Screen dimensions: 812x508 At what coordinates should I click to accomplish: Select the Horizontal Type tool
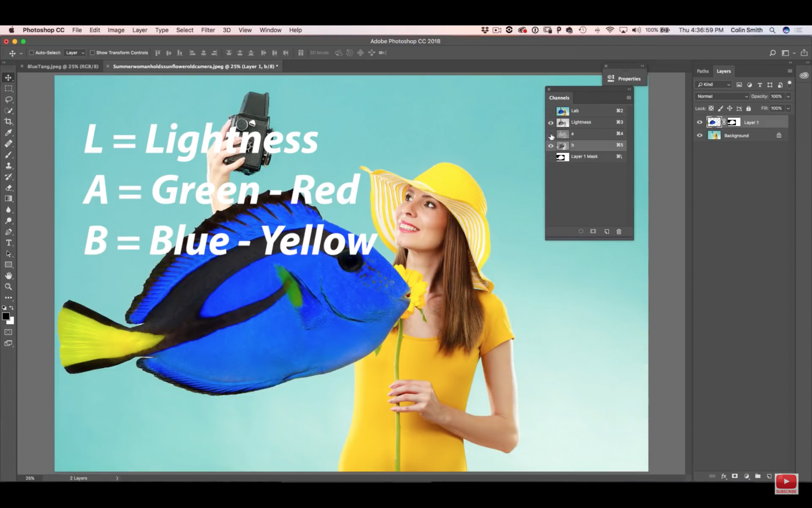point(8,242)
